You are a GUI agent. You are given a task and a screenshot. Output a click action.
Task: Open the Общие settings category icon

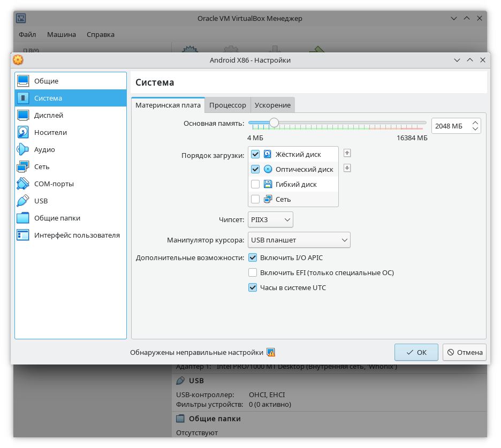click(23, 81)
